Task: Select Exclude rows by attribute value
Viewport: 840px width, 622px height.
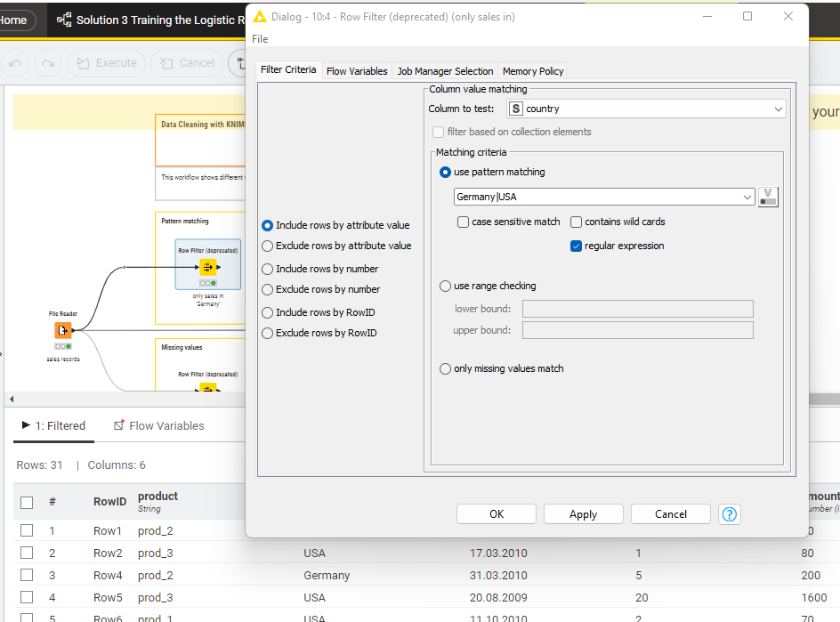Action: (267, 247)
